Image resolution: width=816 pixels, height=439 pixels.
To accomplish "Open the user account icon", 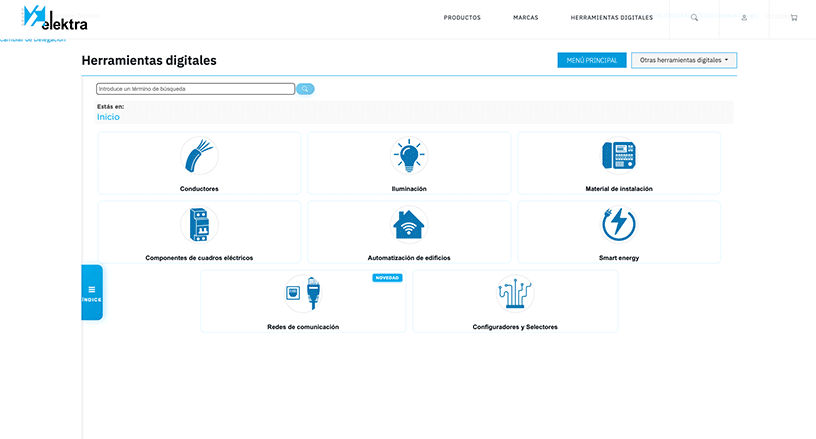I will 744,18.
